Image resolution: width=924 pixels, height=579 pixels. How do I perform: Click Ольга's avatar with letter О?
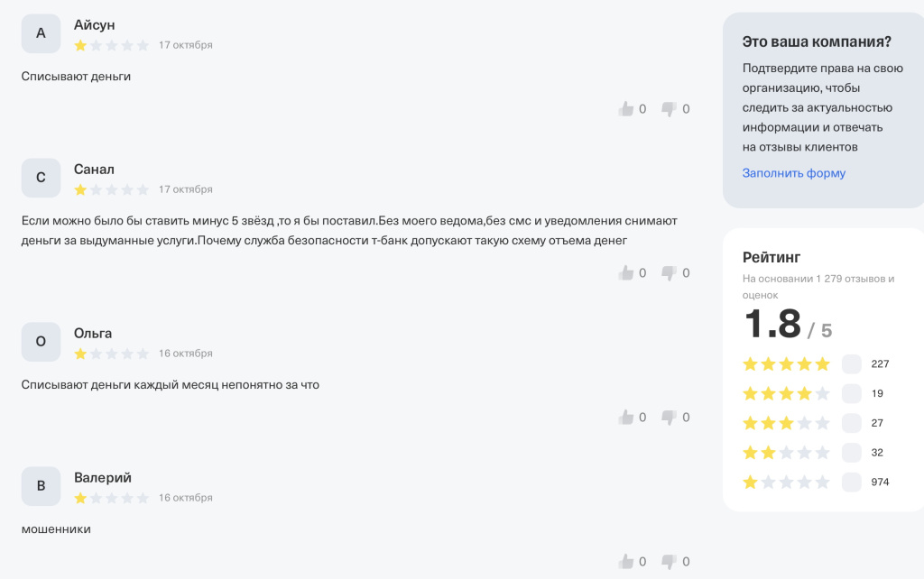[x=41, y=342]
